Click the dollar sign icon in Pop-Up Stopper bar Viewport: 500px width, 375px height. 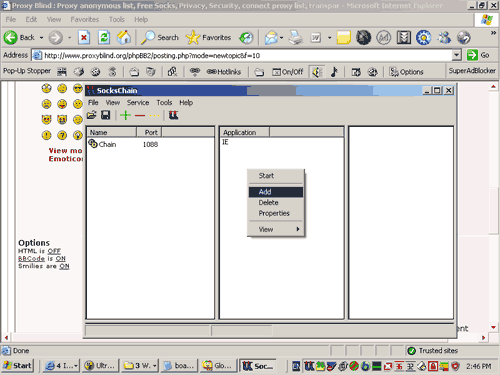(113, 72)
